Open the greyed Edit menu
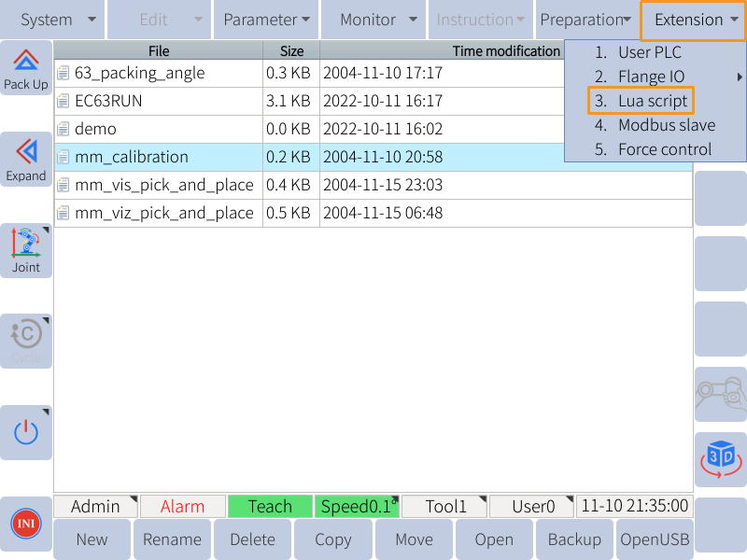Viewport: 747px width, 560px height. click(159, 20)
